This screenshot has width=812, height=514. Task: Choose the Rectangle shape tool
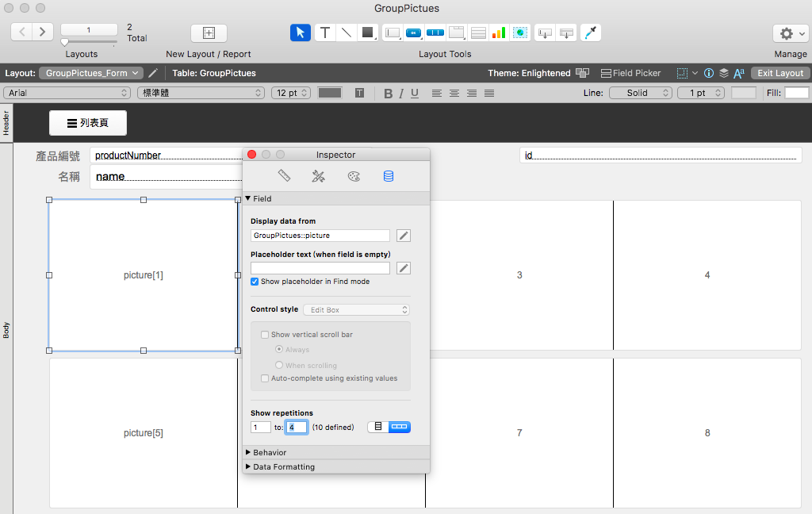(368, 33)
